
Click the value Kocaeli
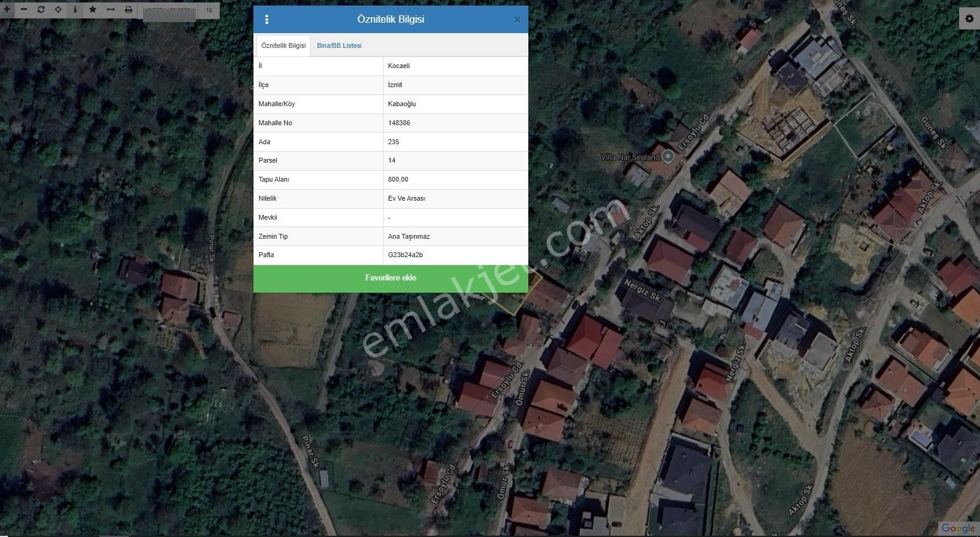click(x=399, y=66)
